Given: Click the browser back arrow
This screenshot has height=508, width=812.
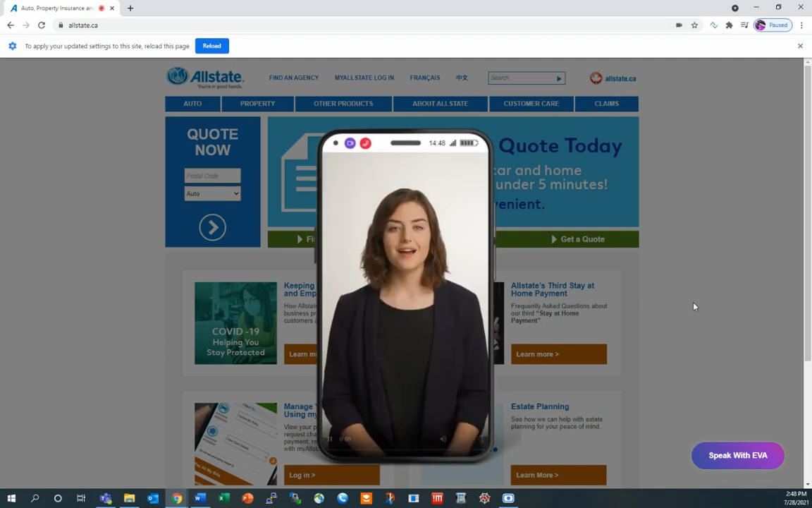Looking at the screenshot, I should (11, 25).
